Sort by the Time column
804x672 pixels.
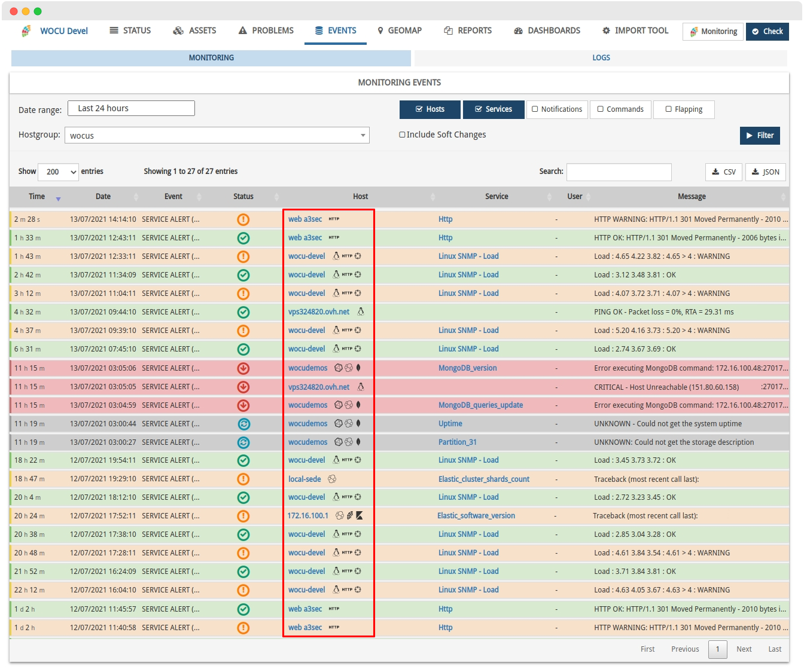37,197
